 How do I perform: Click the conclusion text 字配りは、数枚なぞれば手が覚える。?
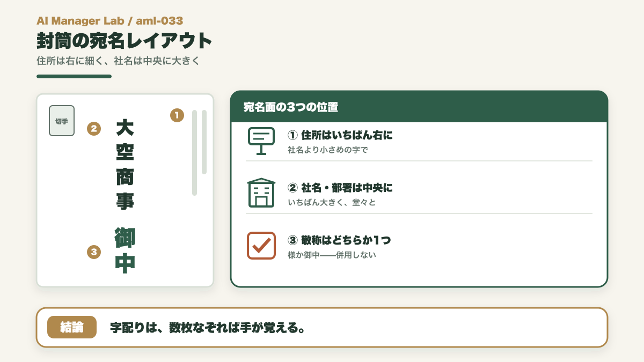click(x=208, y=327)
